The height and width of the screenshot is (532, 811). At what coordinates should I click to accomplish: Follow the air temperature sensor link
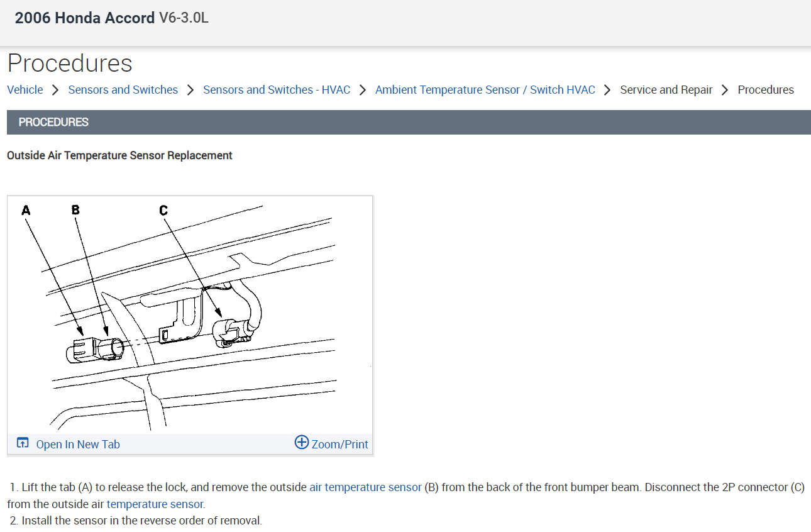point(365,487)
